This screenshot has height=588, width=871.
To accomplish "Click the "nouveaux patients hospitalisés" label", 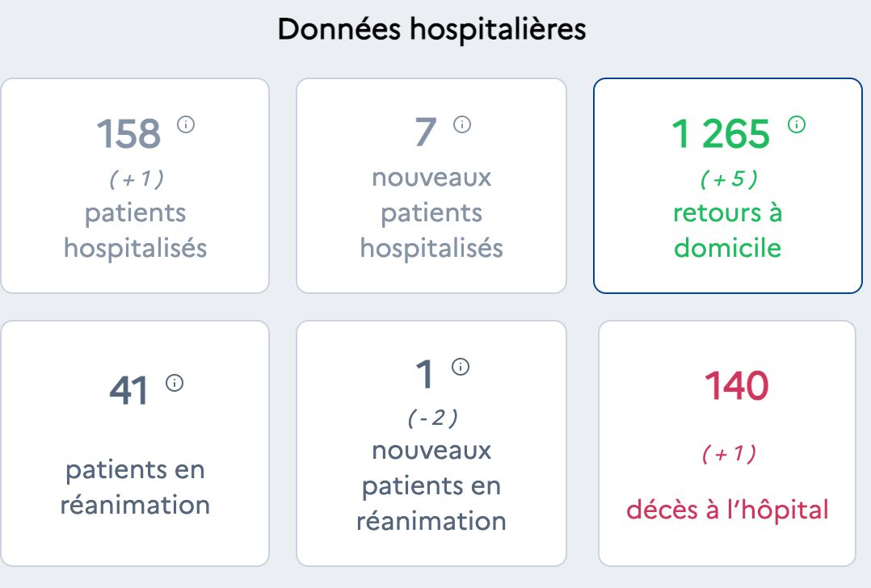I will [x=431, y=212].
